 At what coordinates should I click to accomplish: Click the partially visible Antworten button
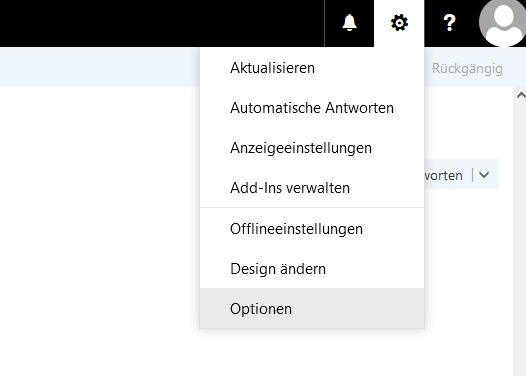[x=443, y=175]
